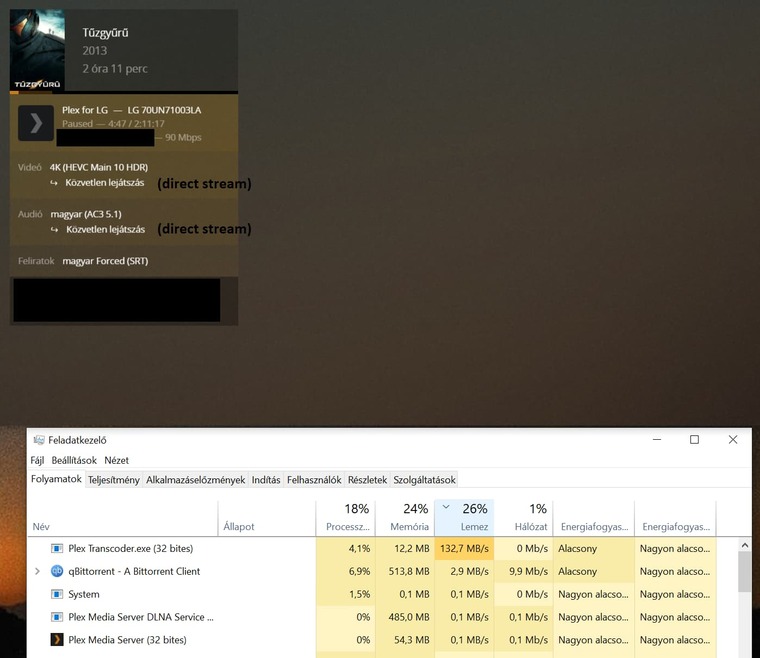
Task: Open the Tűzgyűrű movie title link
Action: 105,32
